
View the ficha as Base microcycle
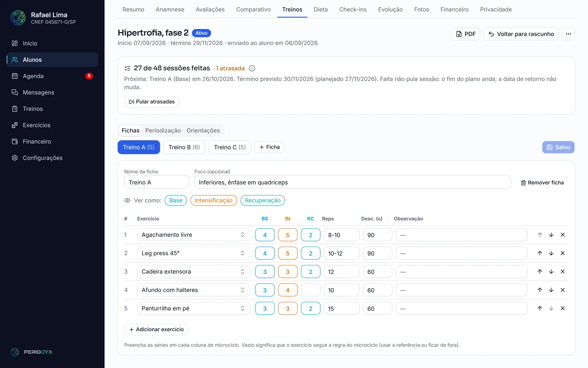(x=176, y=201)
